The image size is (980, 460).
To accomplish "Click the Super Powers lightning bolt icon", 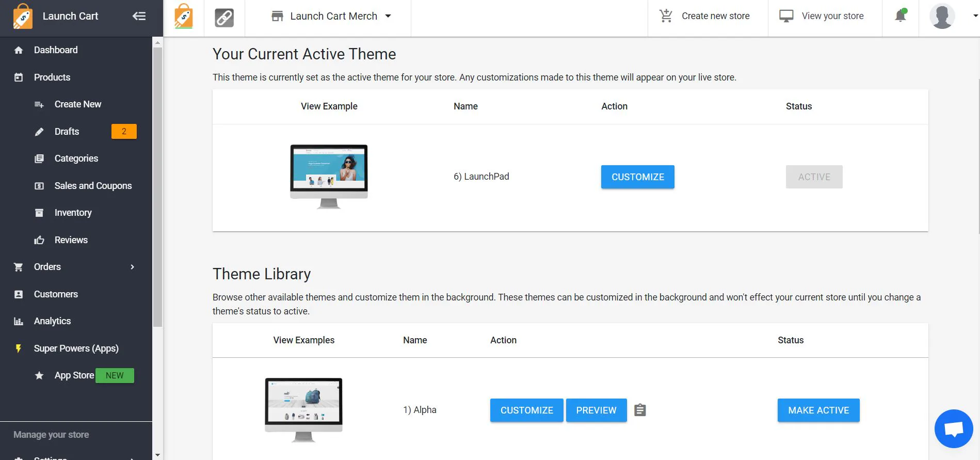I will (19, 348).
